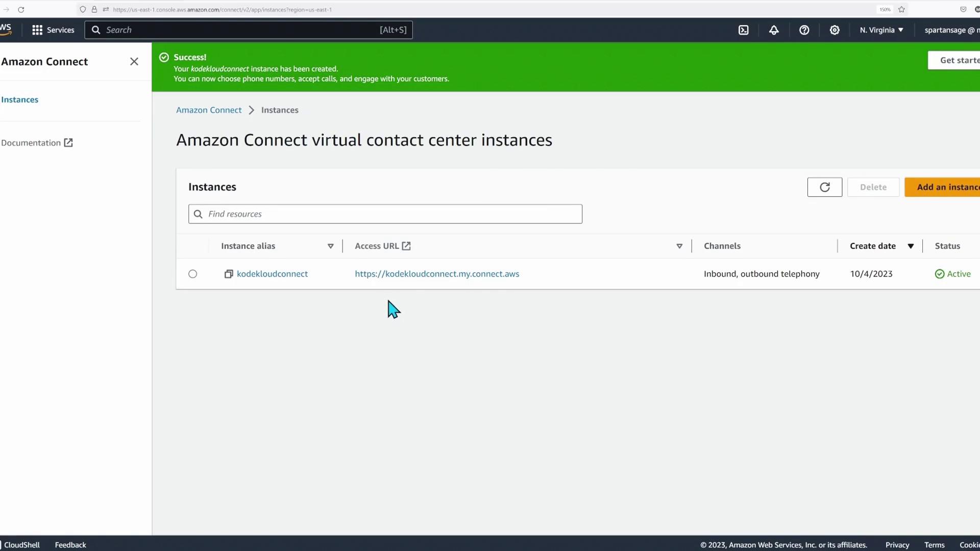Image resolution: width=980 pixels, height=551 pixels.
Task: Open the N. Virginia region dropdown
Action: click(881, 30)
